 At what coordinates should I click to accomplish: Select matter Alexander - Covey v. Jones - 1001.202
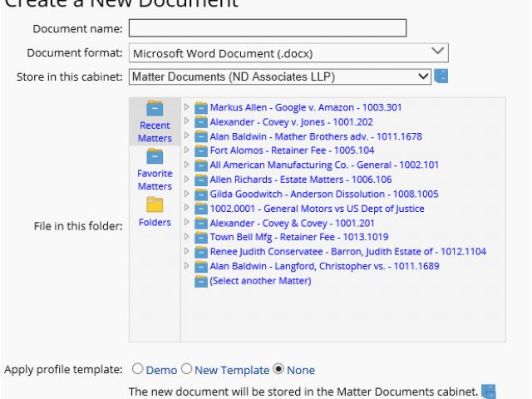click(x=292, y=122)
